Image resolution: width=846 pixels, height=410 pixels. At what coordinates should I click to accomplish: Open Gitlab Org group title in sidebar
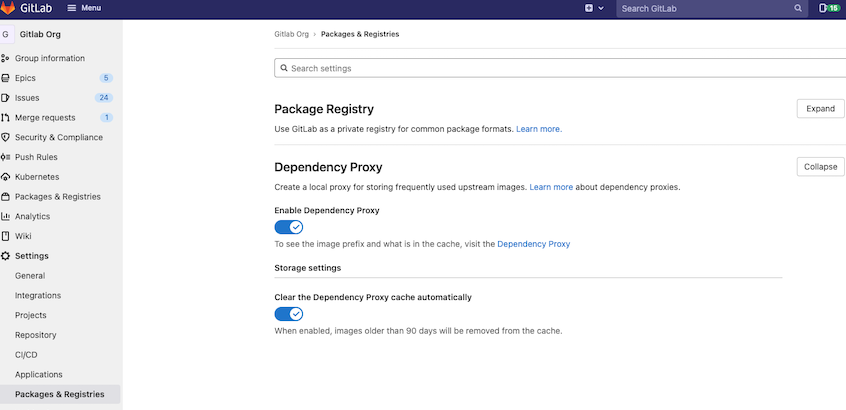[x=40, y=35]
